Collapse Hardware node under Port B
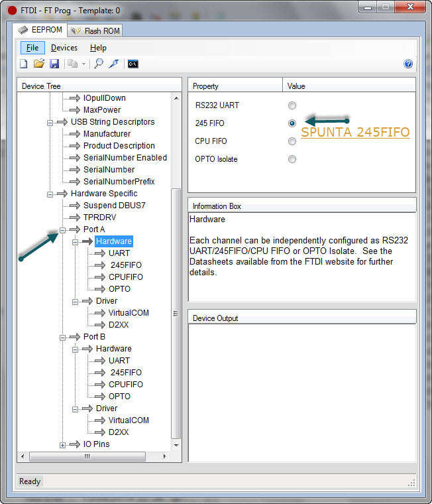 point(75,349)
